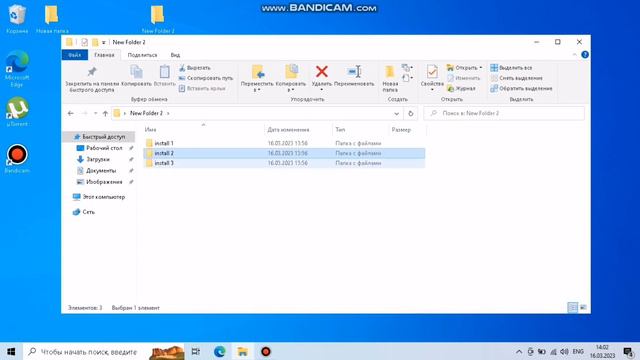The width and height of the screenshot is (640, 360).
Task: Click Журнал (History) in the ribbon
Action: (461, 88)
